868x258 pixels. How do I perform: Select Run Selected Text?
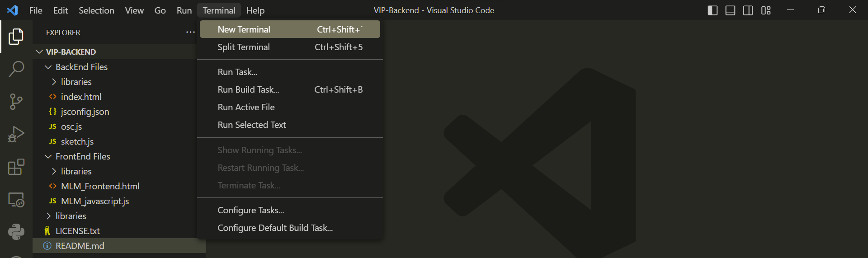tap(290, 125)
